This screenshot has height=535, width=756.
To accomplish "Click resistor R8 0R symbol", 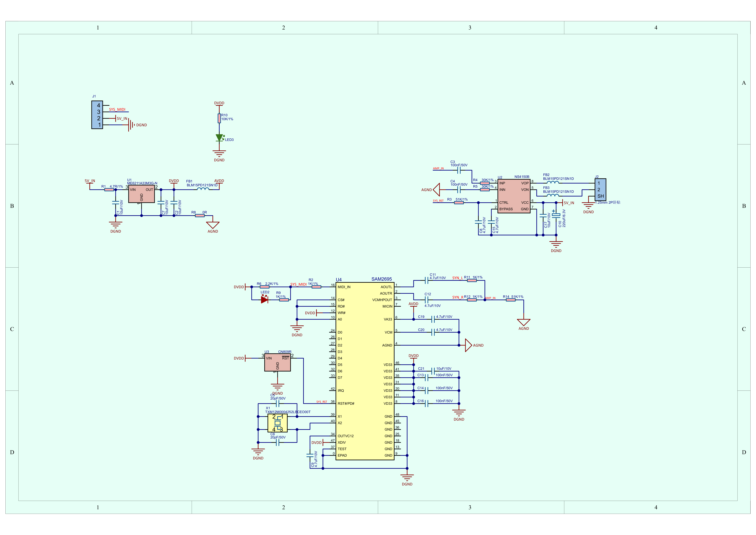I will (200, 216).
